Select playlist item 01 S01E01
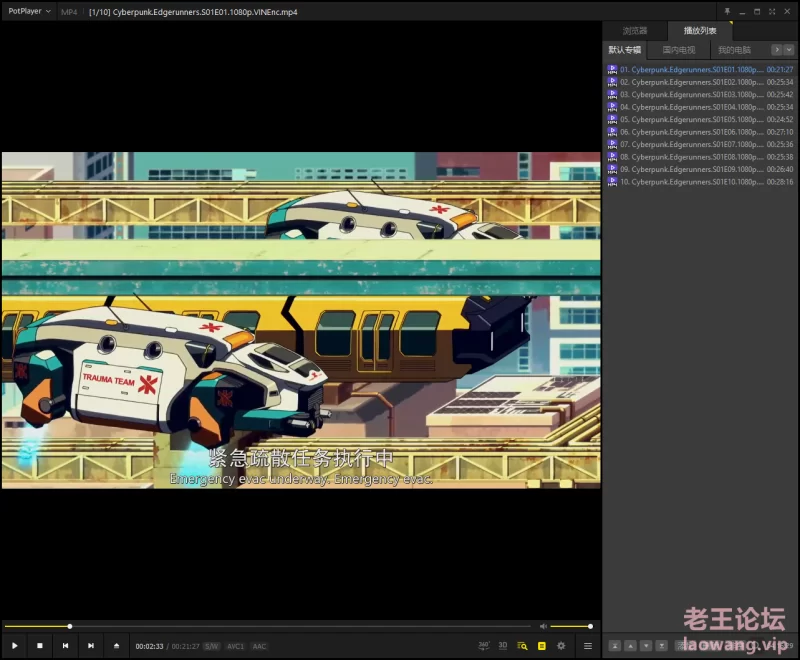This screenshot has width=800, height=660. 700,69
